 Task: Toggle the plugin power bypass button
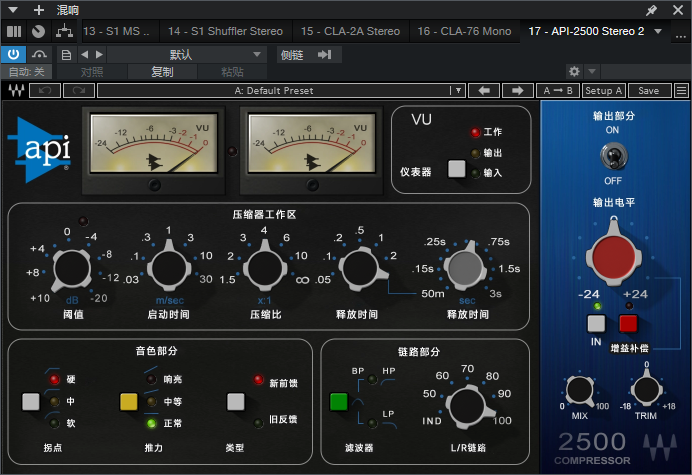point(14,55)
